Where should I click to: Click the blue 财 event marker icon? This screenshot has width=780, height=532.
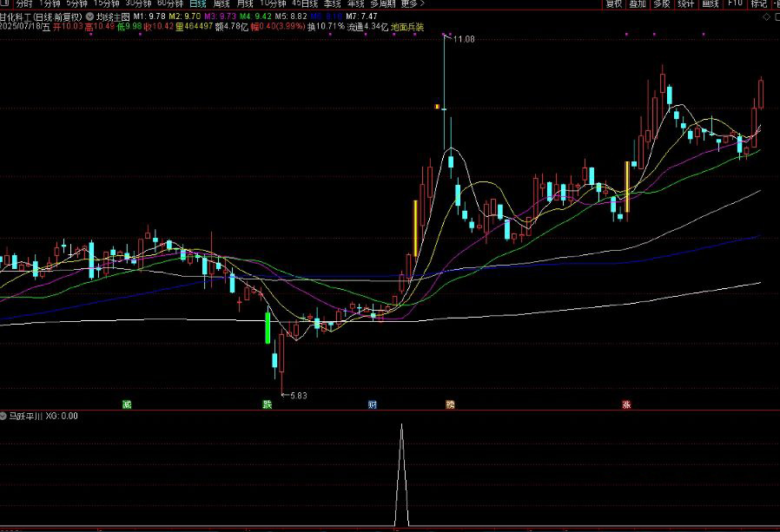[373, 404]
